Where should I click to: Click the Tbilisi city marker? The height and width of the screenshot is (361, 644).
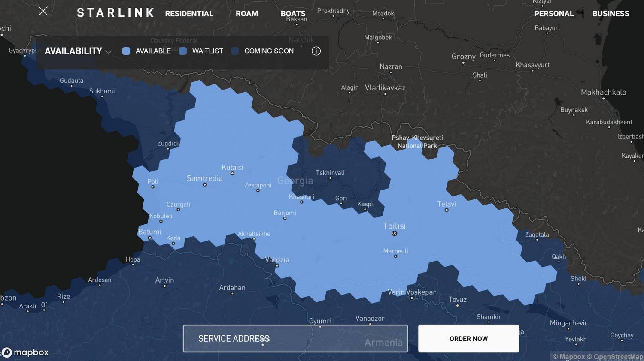point(394,233)
